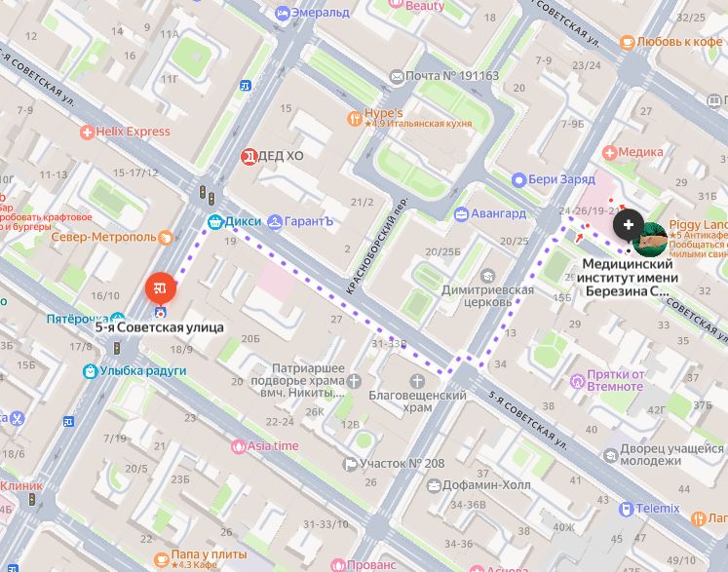The width and height of the screenshot is (728, 572).
Task: Open Hype's restaurant fork-and-knife icon
Action: (355, 118)
